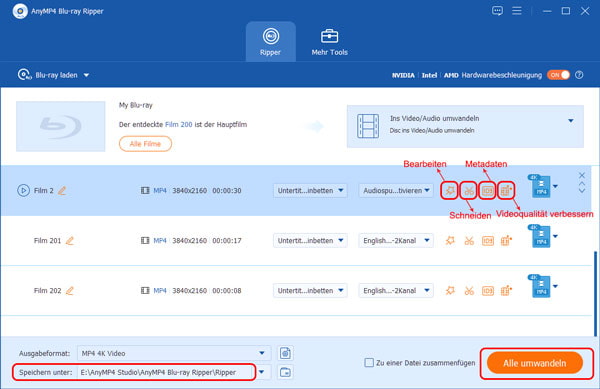The image size is (600, 389).
Task: Open the output profile settings icon
Action: [285, 353]
